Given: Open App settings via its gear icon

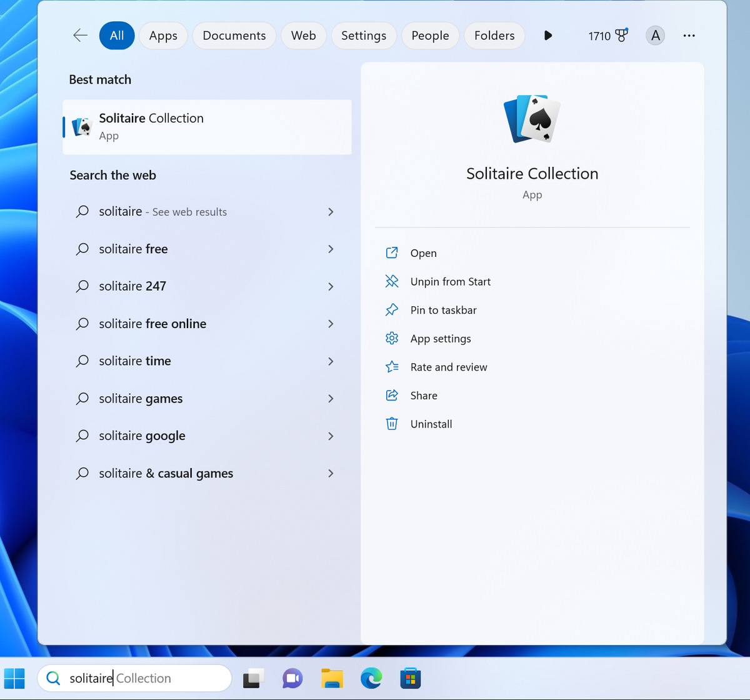Looking at the screenshot, I should [x=391, y=338].
